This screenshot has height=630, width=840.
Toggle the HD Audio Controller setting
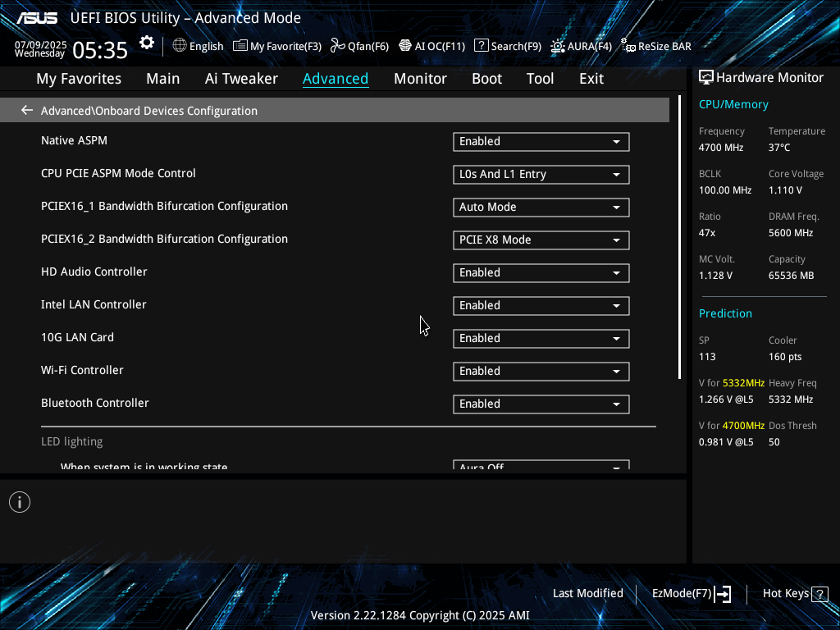tap(541, 273)
